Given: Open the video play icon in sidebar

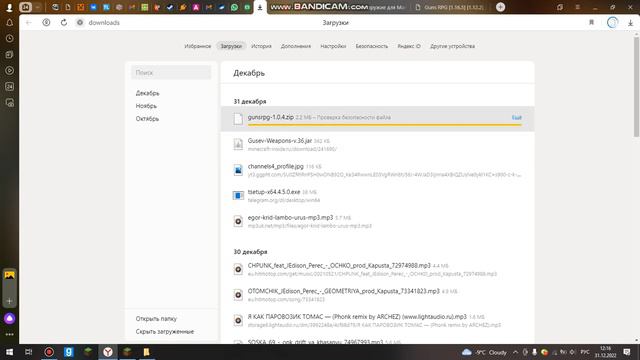Looking at the screenshot, I should click(9, 71).
